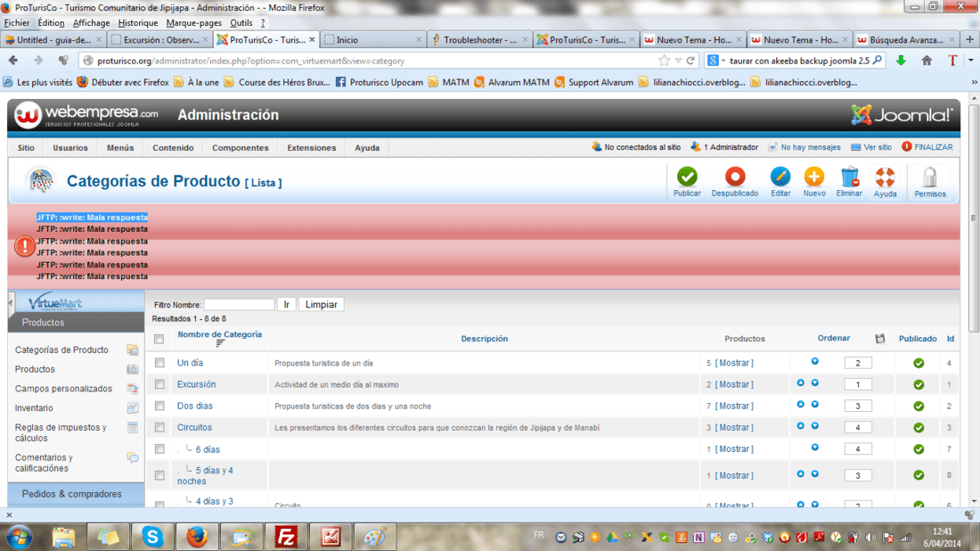Click the green downloads arrow icon
Viewport: 980px width, 551px height.
click(901, 61)
